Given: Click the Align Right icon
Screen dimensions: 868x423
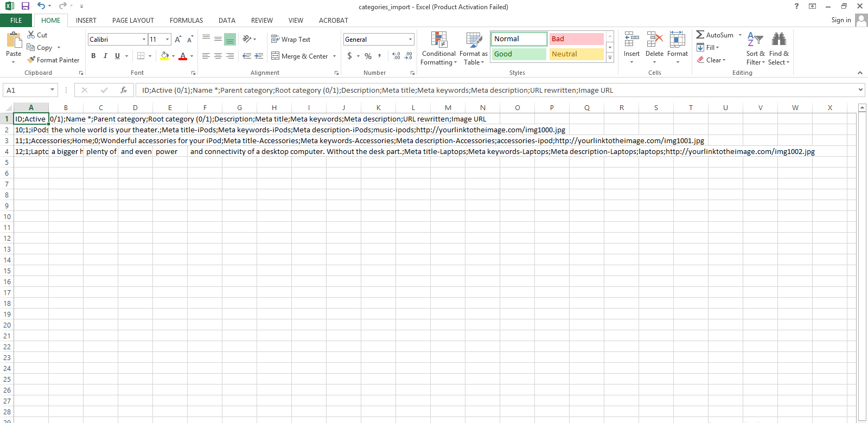Looking at the screenshot, I should pyautogui.click(x=230, y=56).
